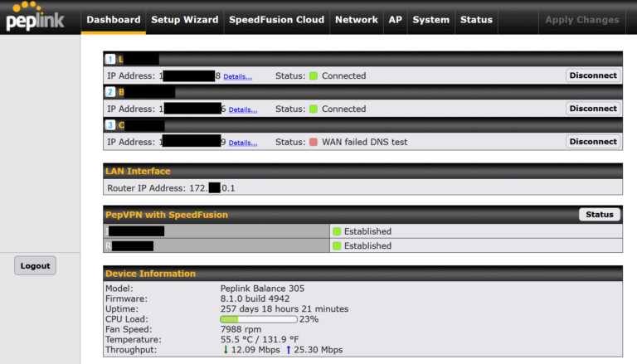Go to the SpeedFusion Cloud tab
This screenshot has height=364, width=637.
coord(277,20)
